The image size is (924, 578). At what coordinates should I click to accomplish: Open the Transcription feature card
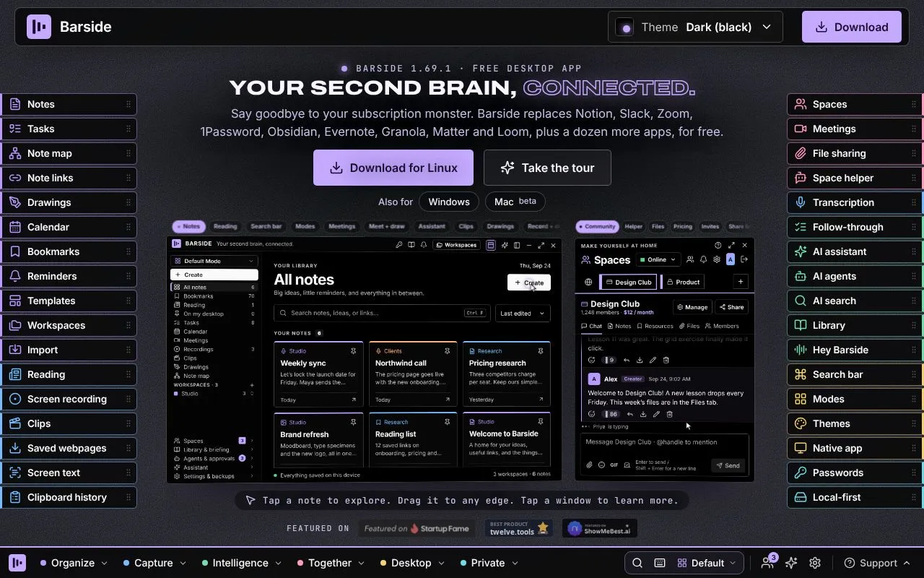[x=855, y=202]
